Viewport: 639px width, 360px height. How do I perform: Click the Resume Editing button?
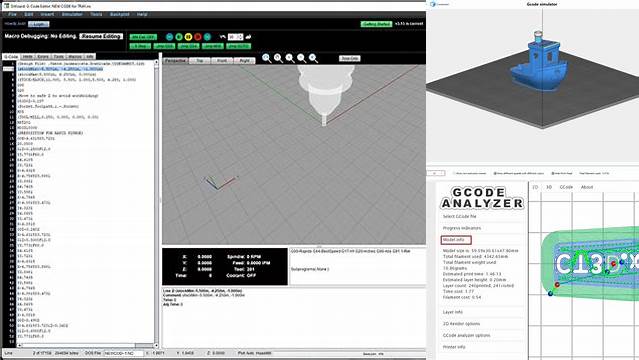pyautogui.click(x=101, y=36)
